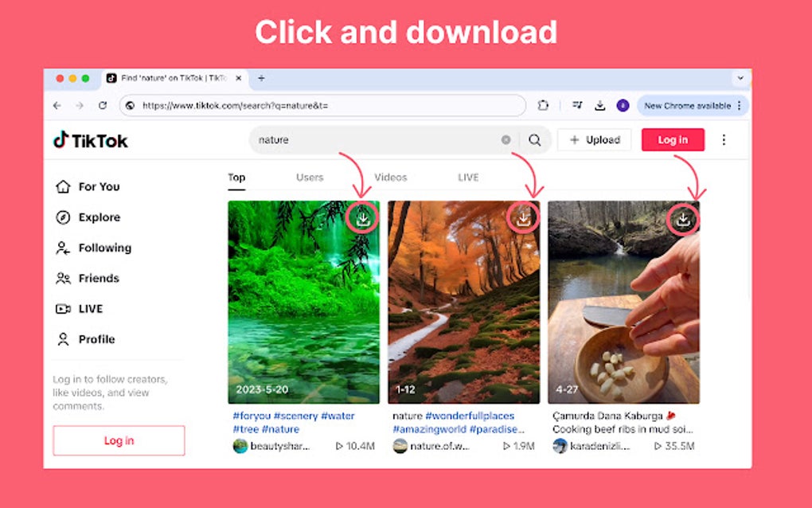Switch to the Users tab
This screenshot has width=812, height=508.
click(309, 177)
